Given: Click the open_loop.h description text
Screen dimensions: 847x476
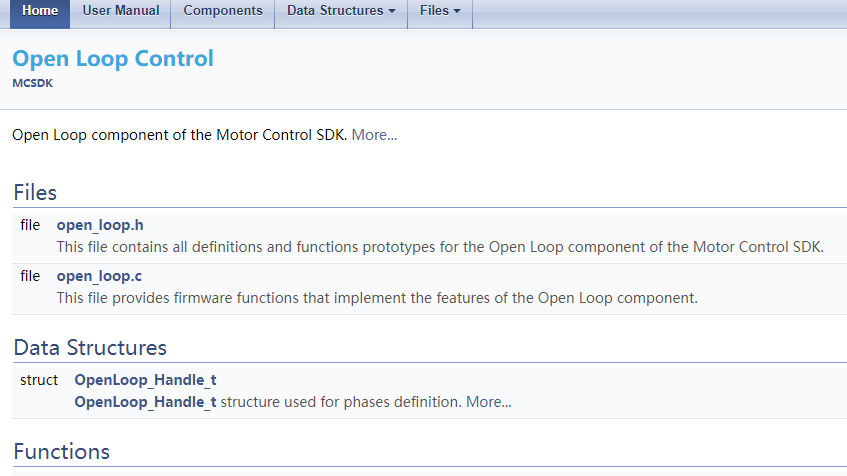Looking at the screenshot, I should coord(440,247).
